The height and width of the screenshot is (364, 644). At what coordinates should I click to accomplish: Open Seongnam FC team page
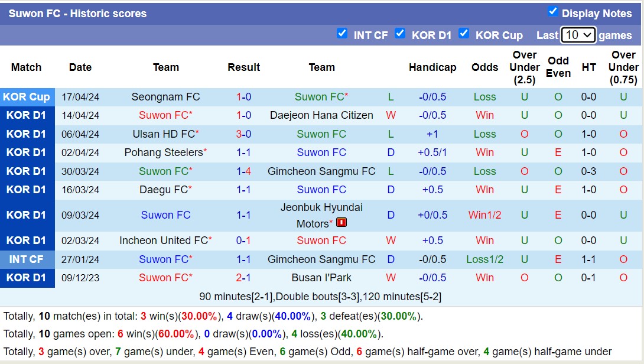point(166,96)
